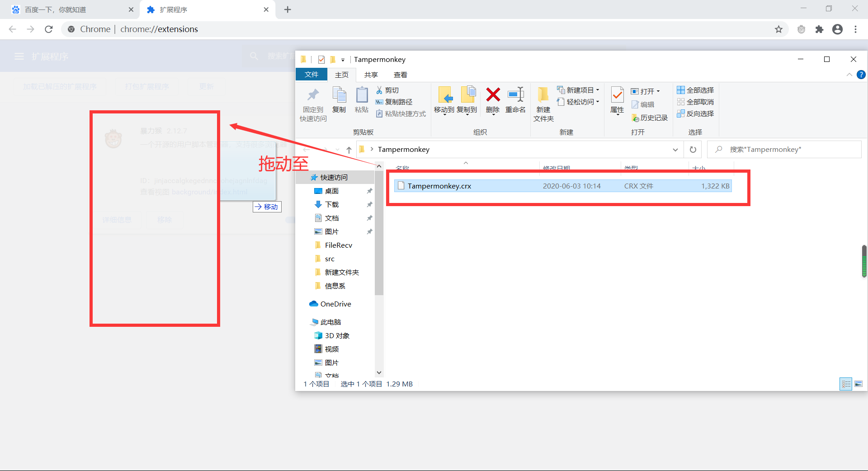Switch to the View ribbon tab
The width and height of the screenshot is (868, 471).
click(x=401, y=75)
